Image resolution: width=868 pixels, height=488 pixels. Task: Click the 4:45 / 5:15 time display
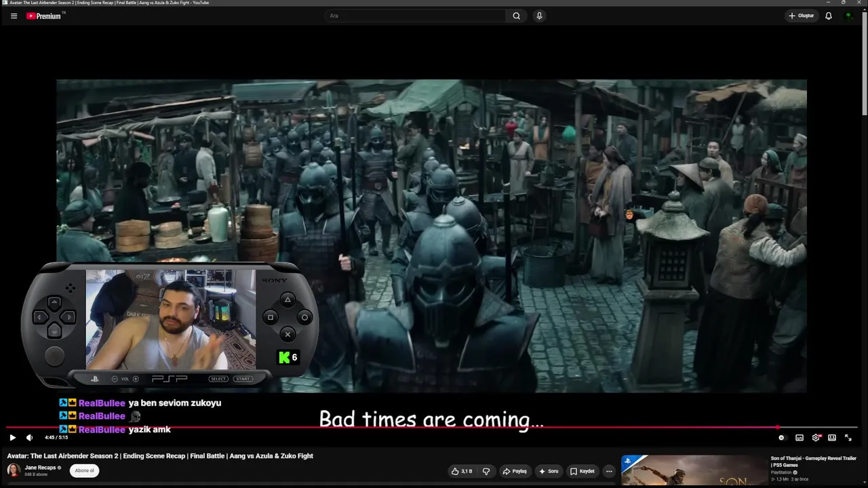pyautogui.click(x=56, y=438)
